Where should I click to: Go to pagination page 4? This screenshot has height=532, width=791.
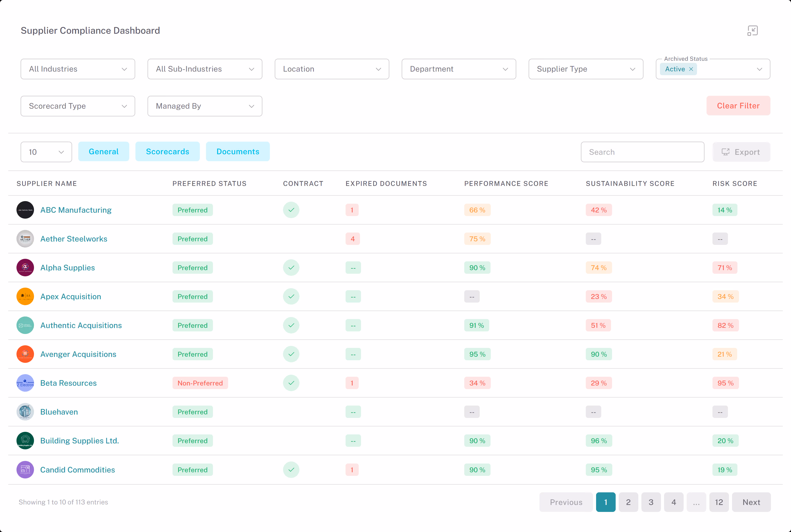click(x=674, y=502)
